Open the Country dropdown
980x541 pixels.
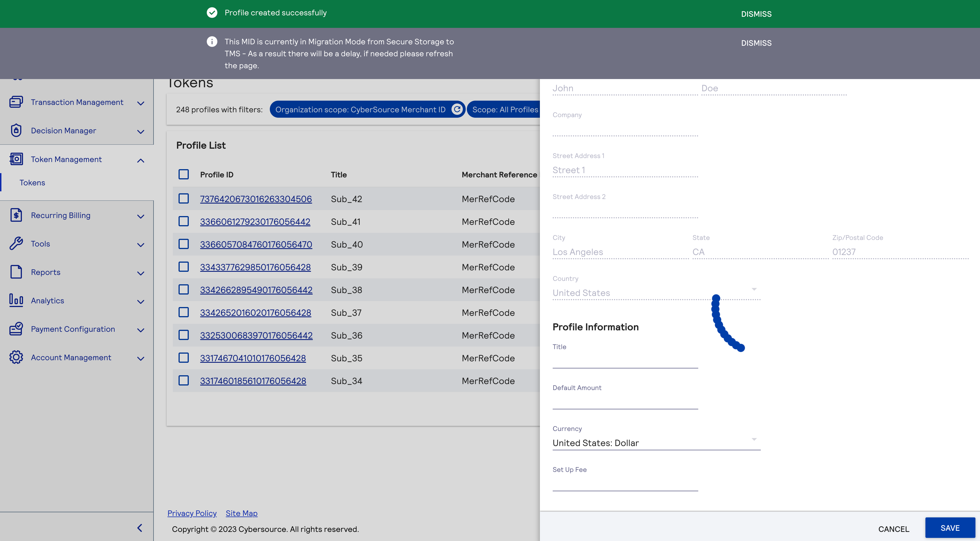point(754,289)
